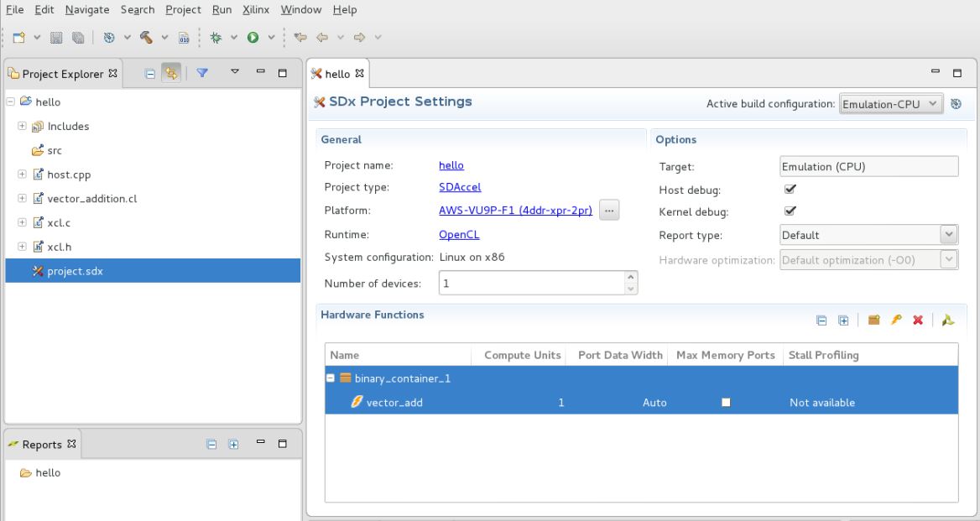
Task: Click the OpenCL runtime link
Action: (460, 234)
